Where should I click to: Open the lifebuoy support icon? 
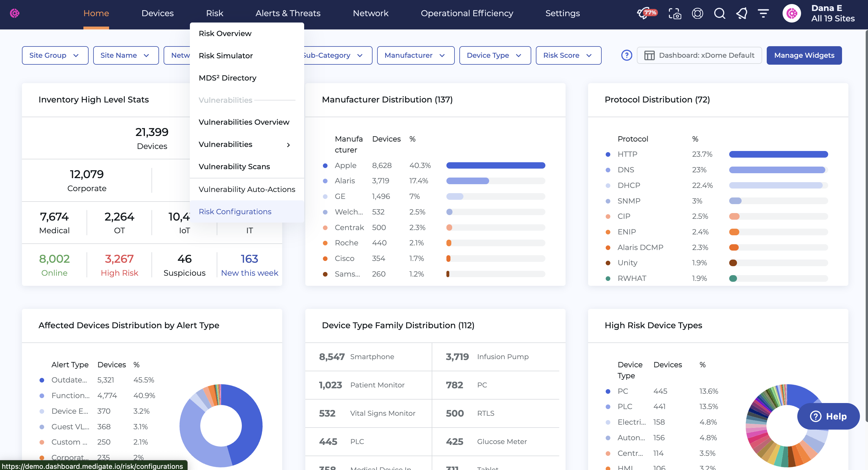697,14
